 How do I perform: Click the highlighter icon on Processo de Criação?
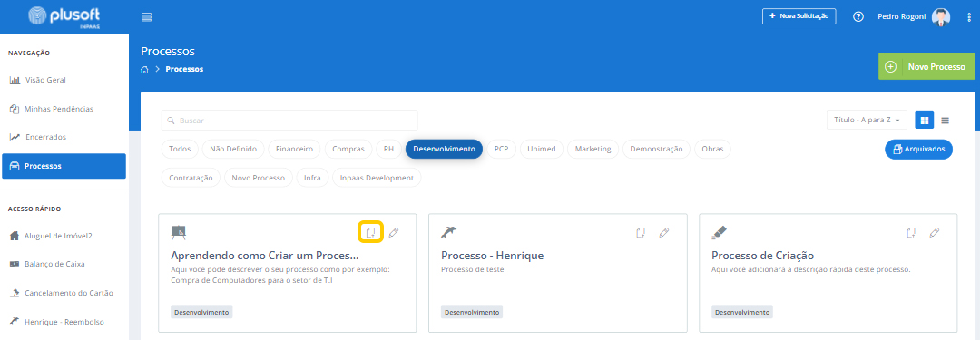[720, 232]
